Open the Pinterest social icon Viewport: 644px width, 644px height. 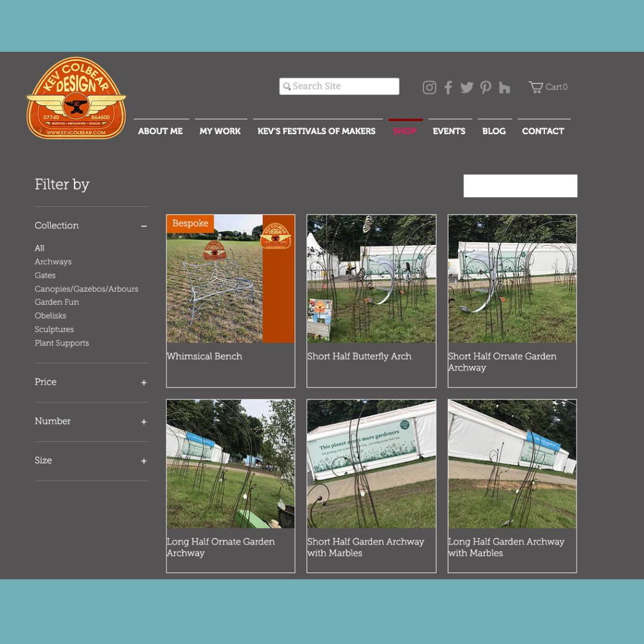click(485, 87)
